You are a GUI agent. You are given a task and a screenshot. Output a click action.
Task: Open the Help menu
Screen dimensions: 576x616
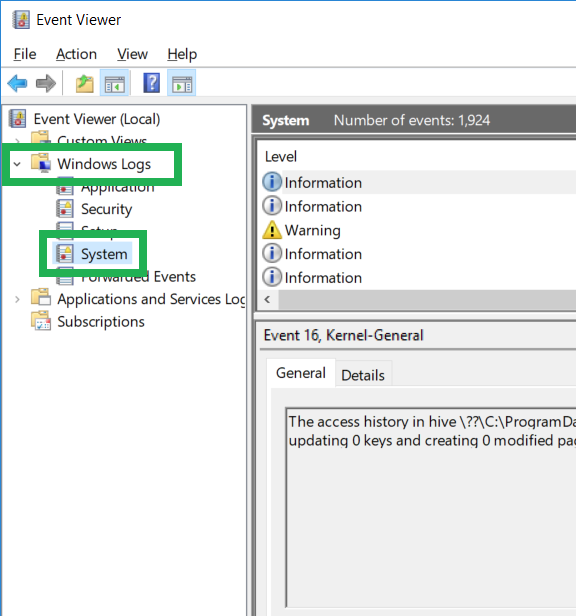182,54
